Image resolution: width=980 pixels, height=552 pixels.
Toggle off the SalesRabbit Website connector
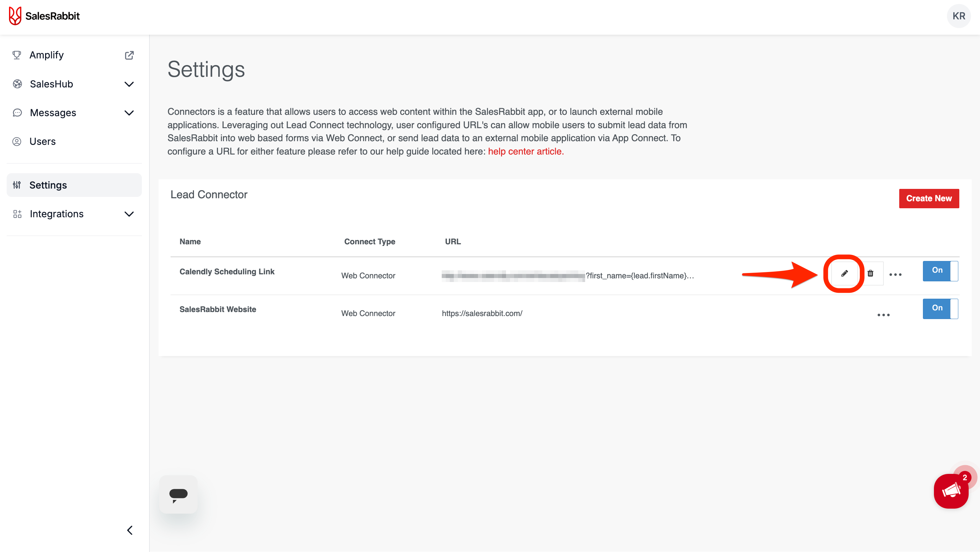point(940,308)
